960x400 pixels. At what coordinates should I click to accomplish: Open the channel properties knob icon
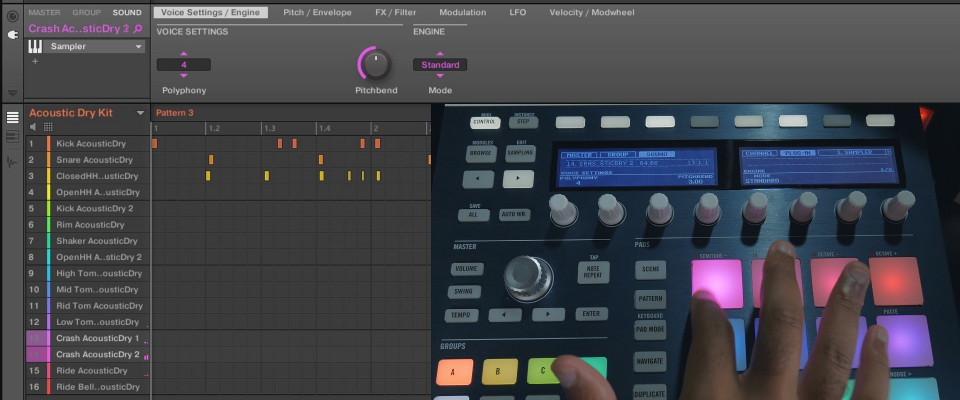tap(12, 16)
